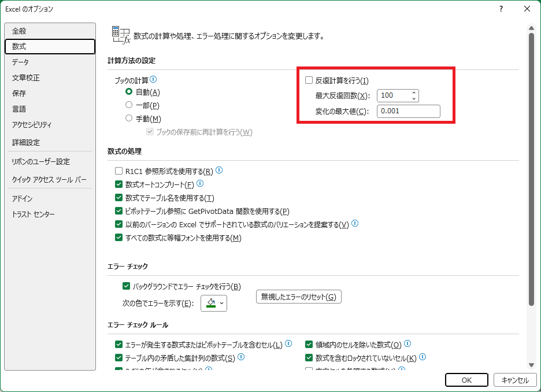Toggle 数式を含むロックされていないセル checkbox
The height and width of the screenshot is (392, 541).
(309, 357)
